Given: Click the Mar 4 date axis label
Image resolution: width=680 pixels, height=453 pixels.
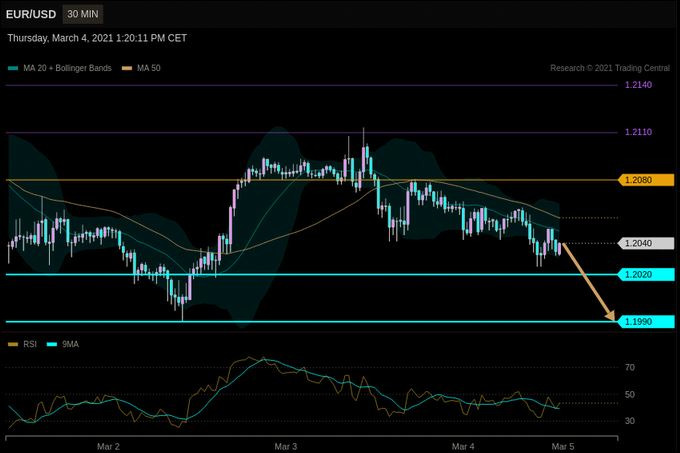Looking at the screenshot, I should (463, 446).
